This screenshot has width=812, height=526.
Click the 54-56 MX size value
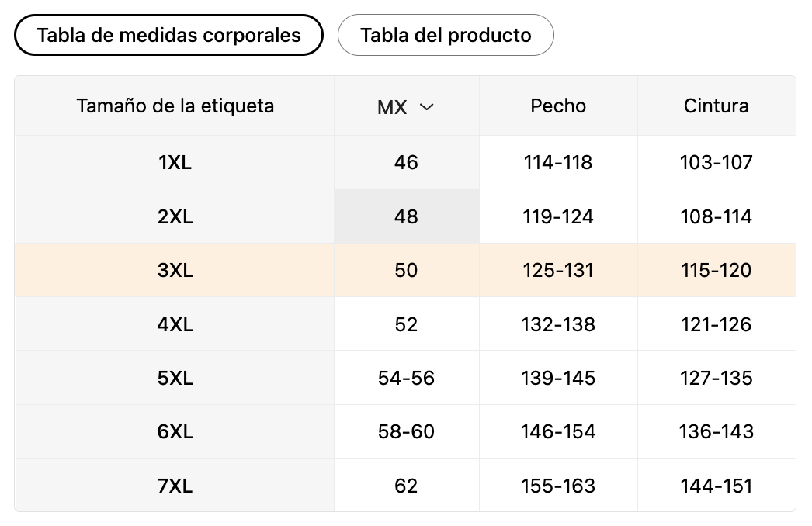coord(407,378)
